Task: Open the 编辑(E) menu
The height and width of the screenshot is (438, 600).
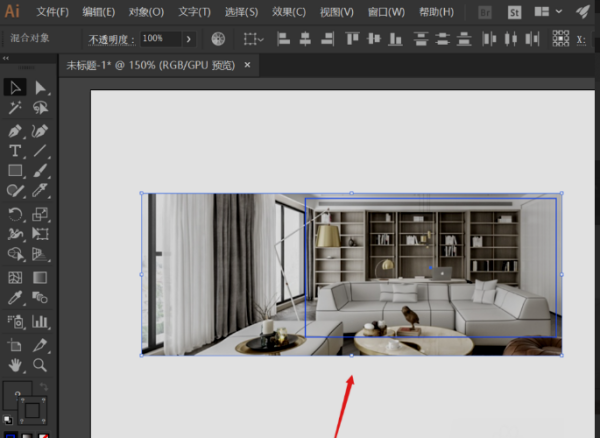Action: (99, 12)
